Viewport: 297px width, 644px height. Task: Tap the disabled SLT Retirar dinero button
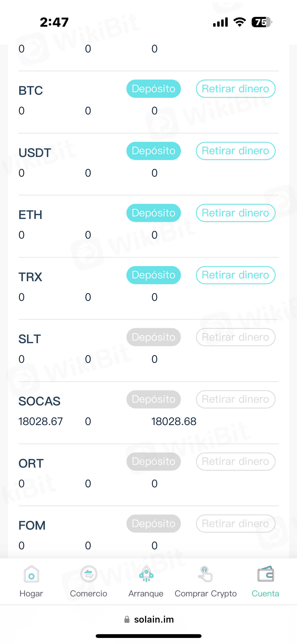click(x=236, y=337)
